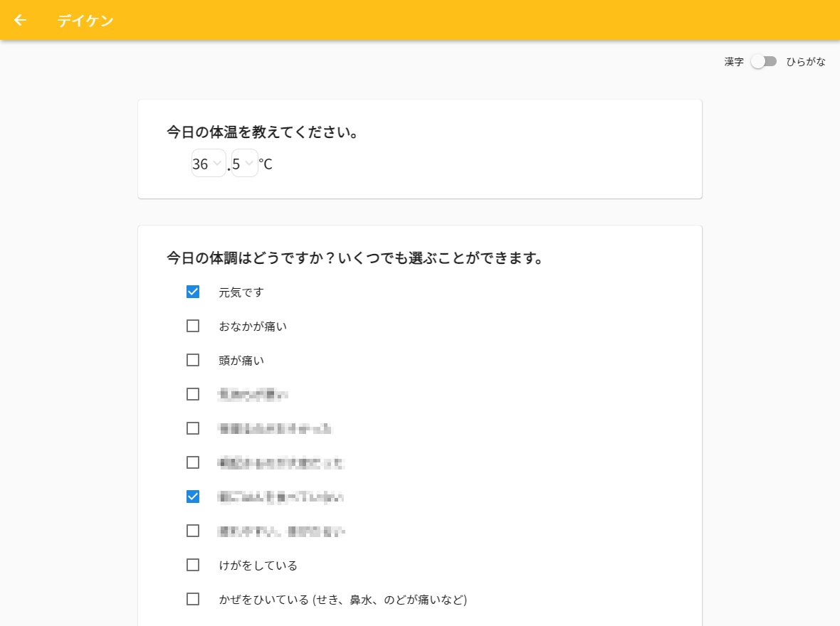Check the checkbox directly above けがをしている
The width and height of the screenshot is (840, 626).
192,531
